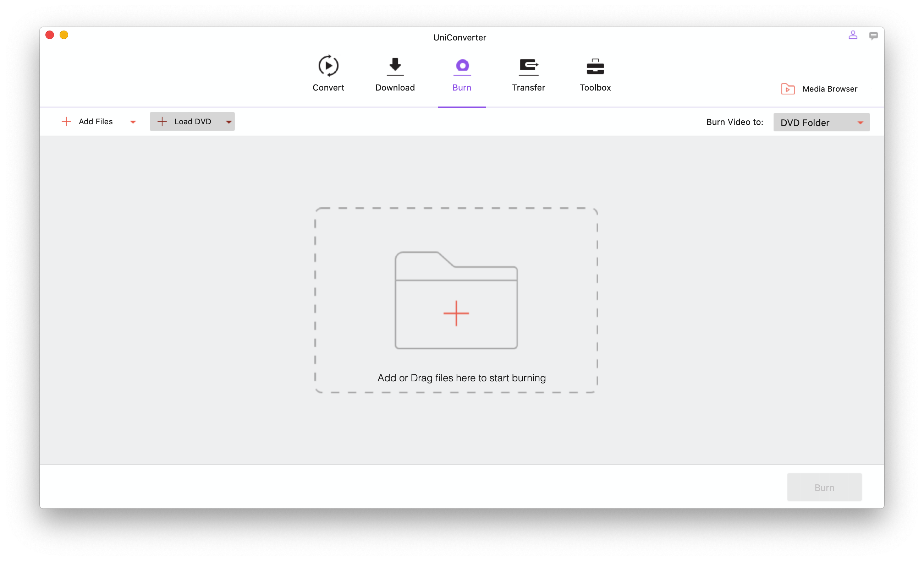Viewport: 924px width, 561px height.
Task: Switch to the Toolbox tab label
Action: pyautogui.click(x=595, y=87)
